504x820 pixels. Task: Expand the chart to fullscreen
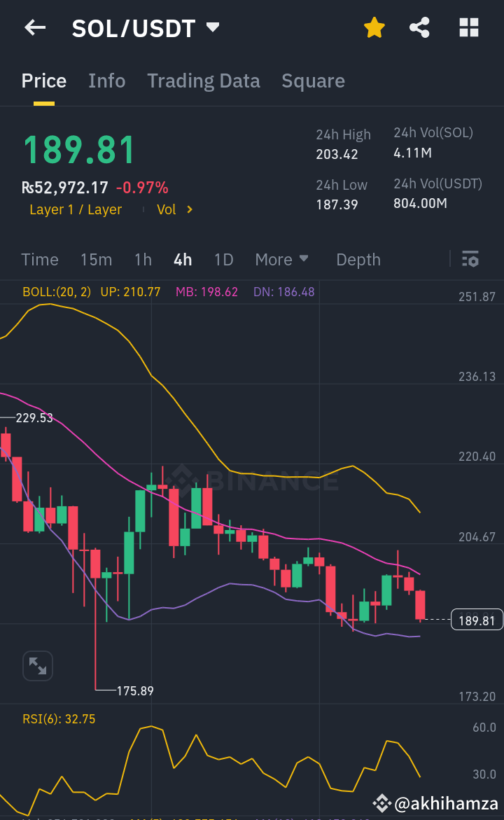[38, 666]
